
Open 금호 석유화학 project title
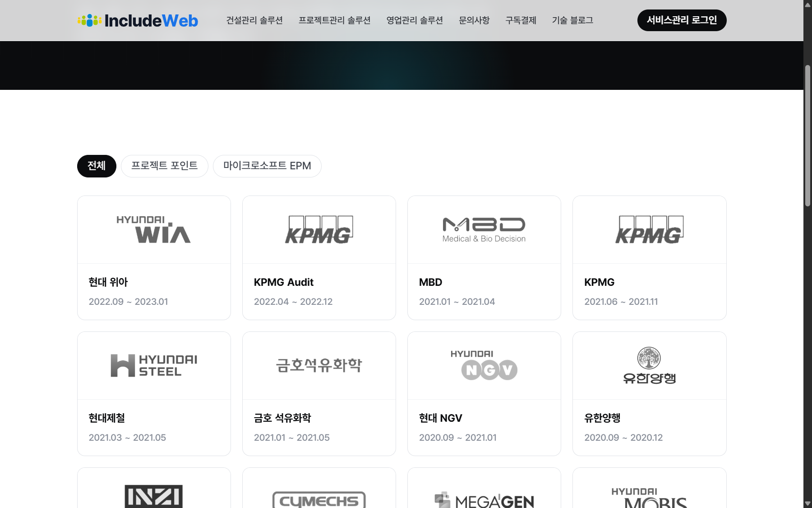point(282,418)
